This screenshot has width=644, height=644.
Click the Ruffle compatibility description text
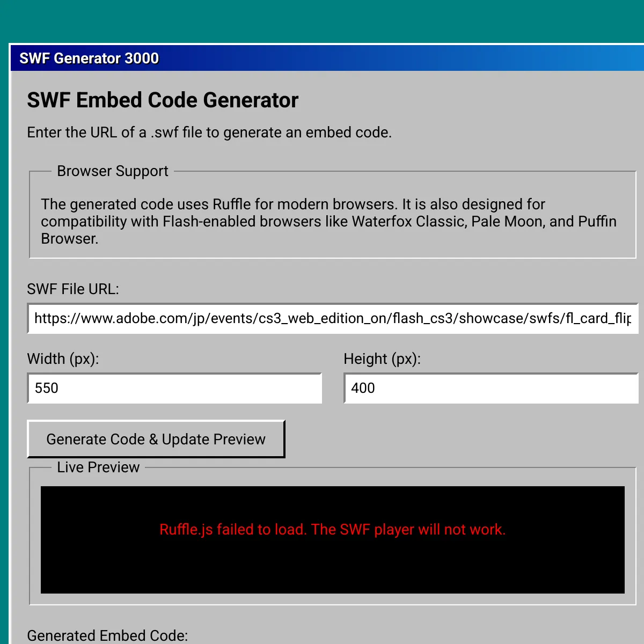328,221
